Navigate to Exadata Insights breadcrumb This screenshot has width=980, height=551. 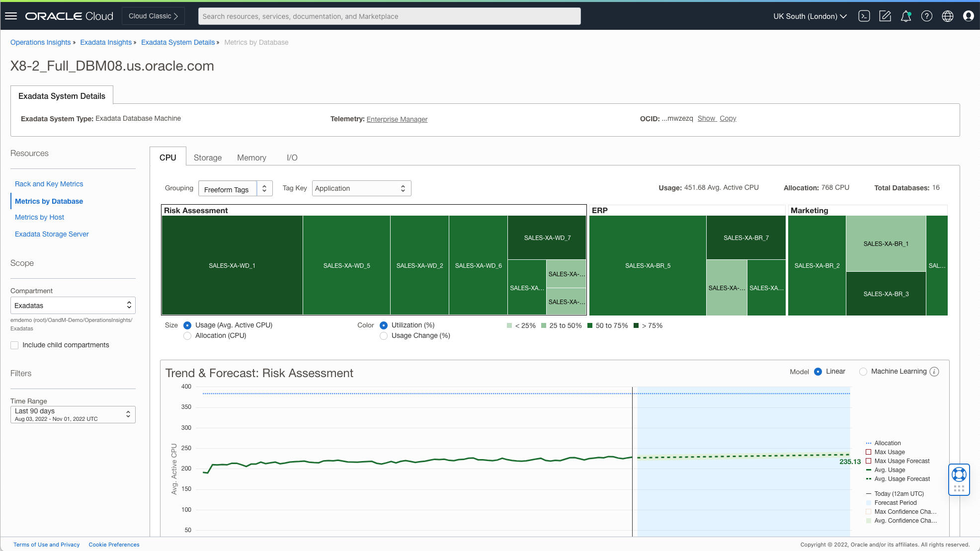(105, 42)
